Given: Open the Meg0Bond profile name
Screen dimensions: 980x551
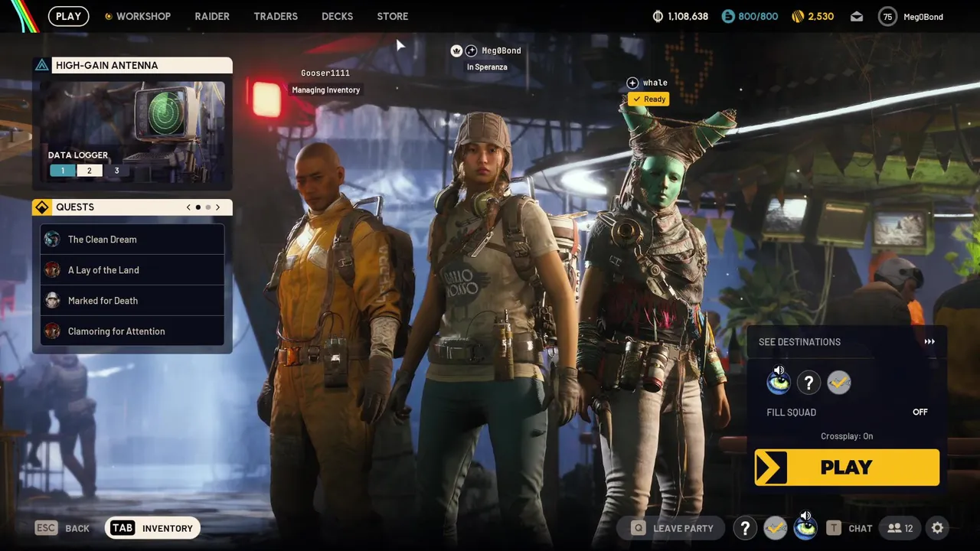Looking at the screenshot, I should [923, 17].
